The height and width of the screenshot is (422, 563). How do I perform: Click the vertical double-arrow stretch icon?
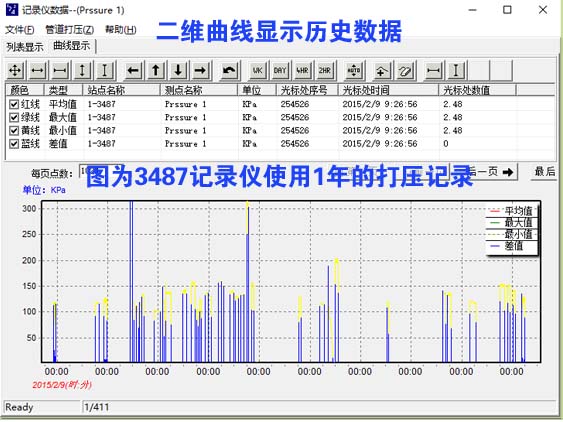82,70
